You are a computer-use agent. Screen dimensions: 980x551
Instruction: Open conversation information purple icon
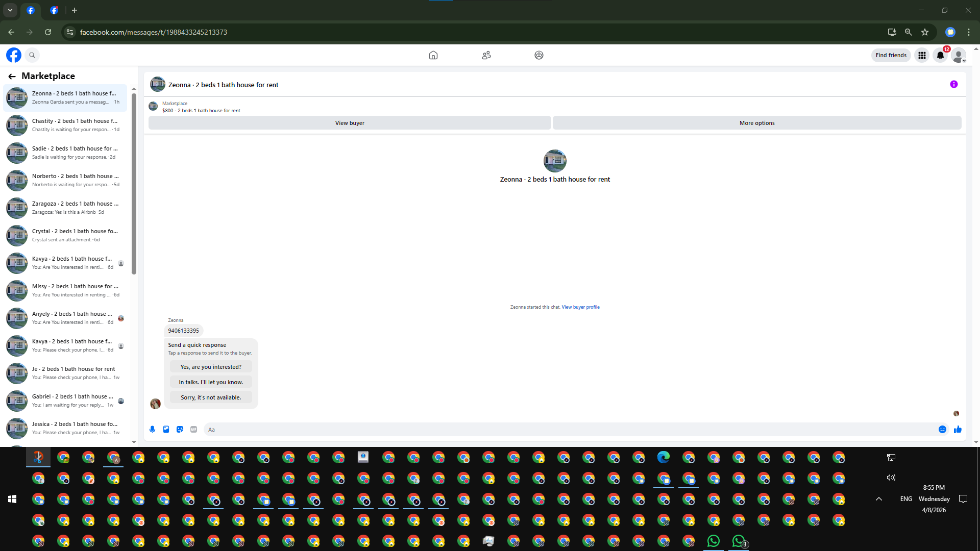953,85
